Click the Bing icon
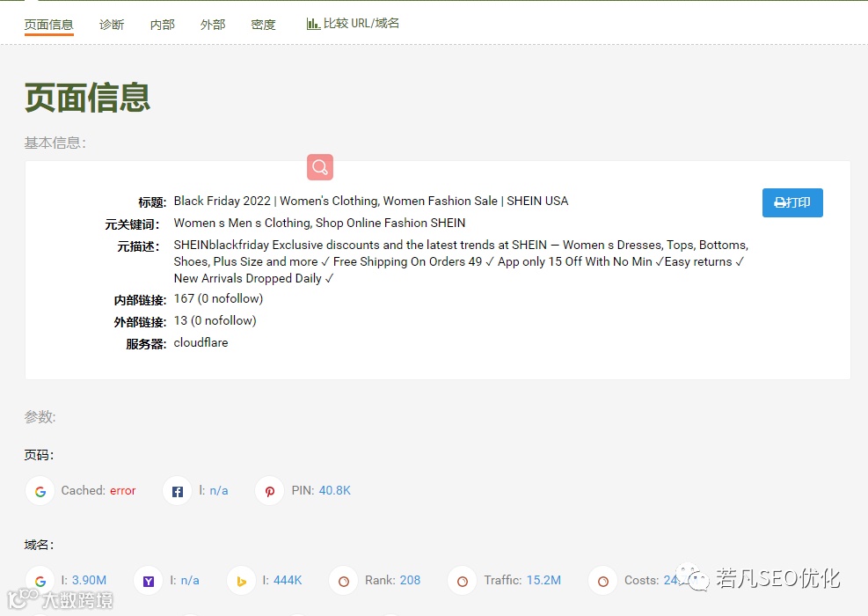 click(x=241, y=581)
